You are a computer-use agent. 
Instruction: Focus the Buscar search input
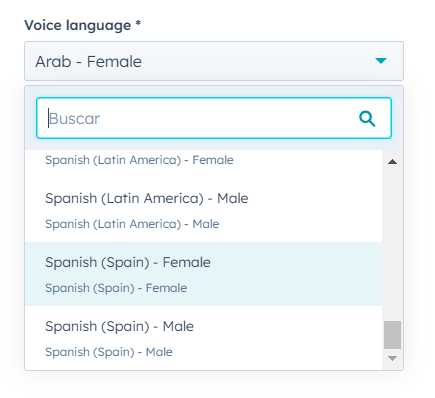(x=214, y=118)
